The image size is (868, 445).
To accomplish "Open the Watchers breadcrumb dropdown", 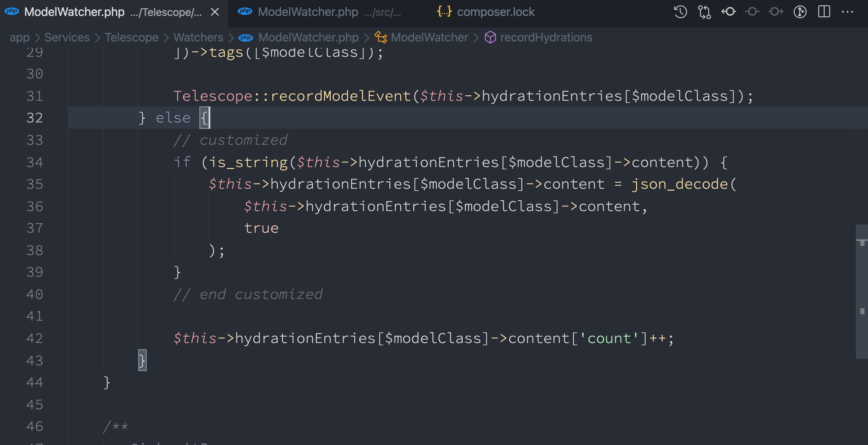I will pos(199,37).
